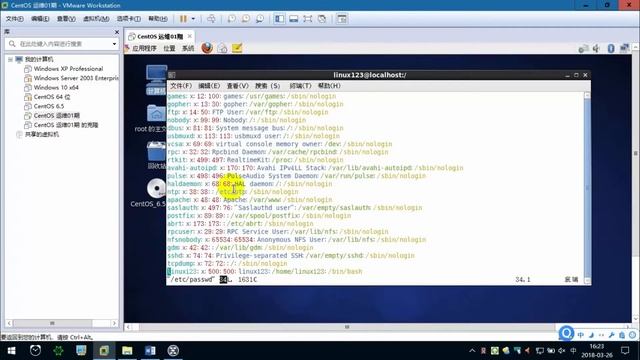
Task: Click the terminal vertical scrollbar
Action: coord(587,188)
